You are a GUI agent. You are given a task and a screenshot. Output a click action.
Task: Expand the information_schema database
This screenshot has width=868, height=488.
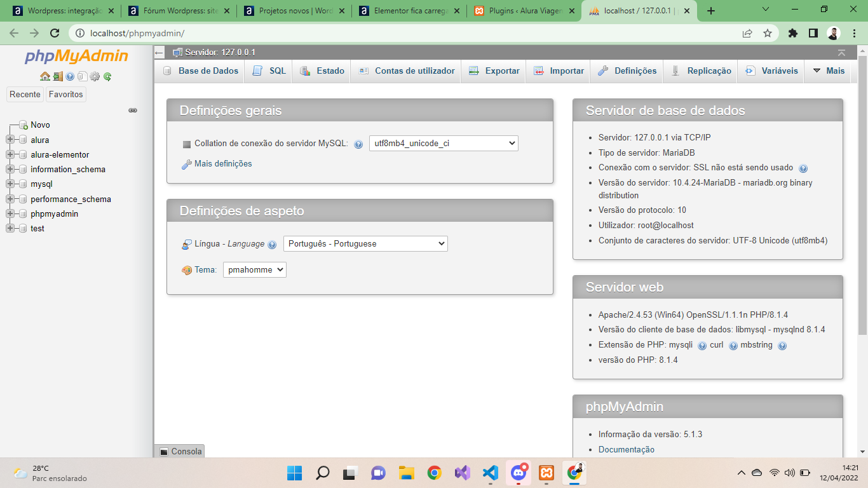point(10,169)
